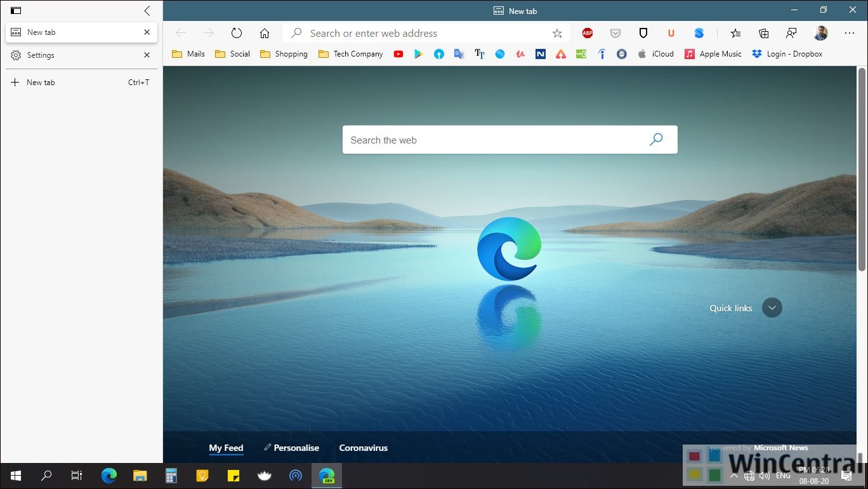Go to the Home page
This screenshot has height=489, width=868.
click(x=265, y=34)
